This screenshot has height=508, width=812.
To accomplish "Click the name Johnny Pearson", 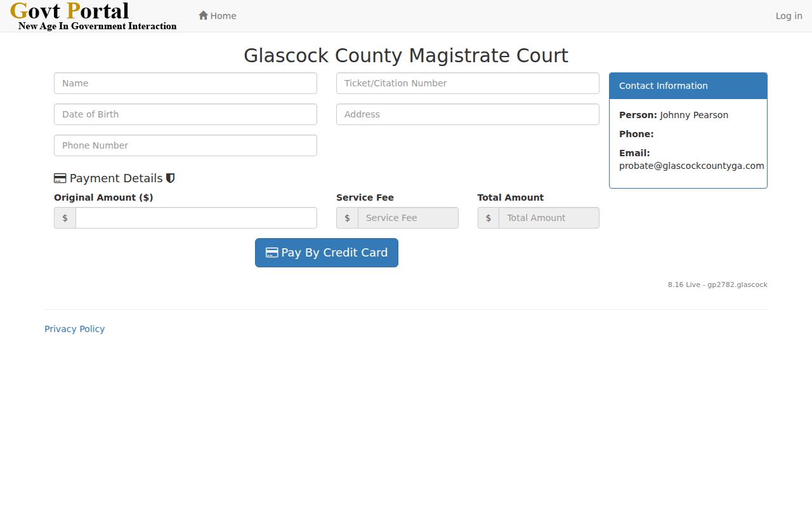I will pos(694,115).
